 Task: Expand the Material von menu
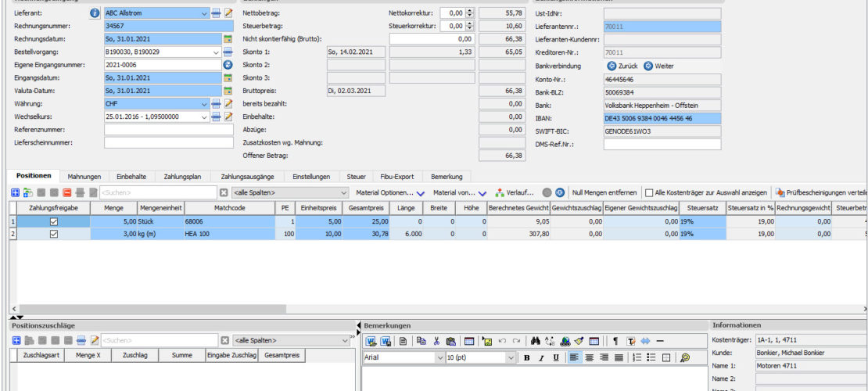(x=460, y=192)
